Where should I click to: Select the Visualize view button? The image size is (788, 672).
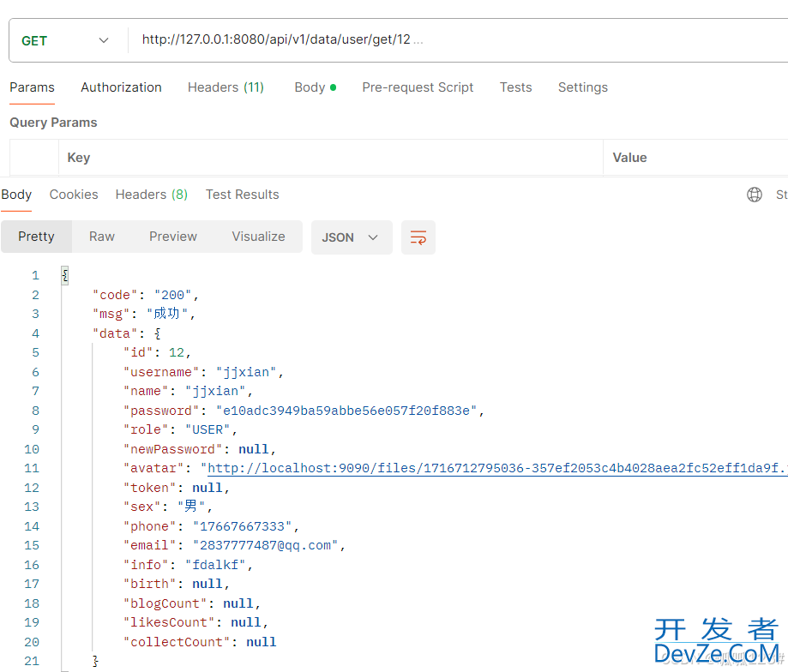(x=258, y=237)
